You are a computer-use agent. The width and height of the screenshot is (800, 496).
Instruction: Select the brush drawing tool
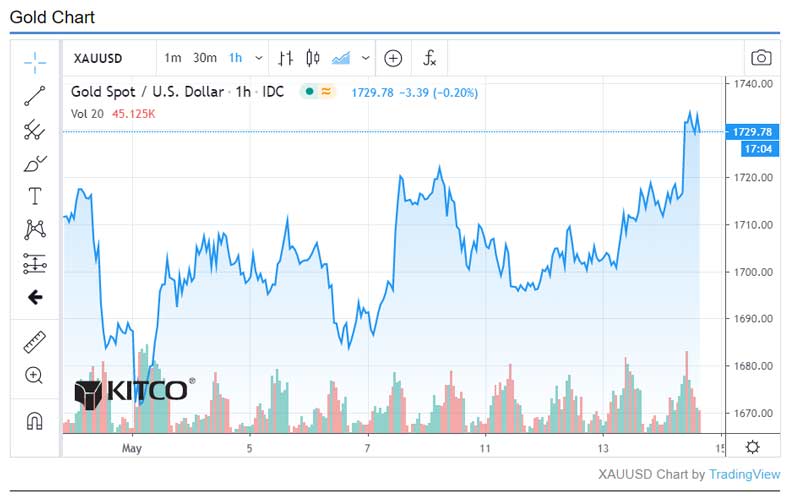[35, 163]
